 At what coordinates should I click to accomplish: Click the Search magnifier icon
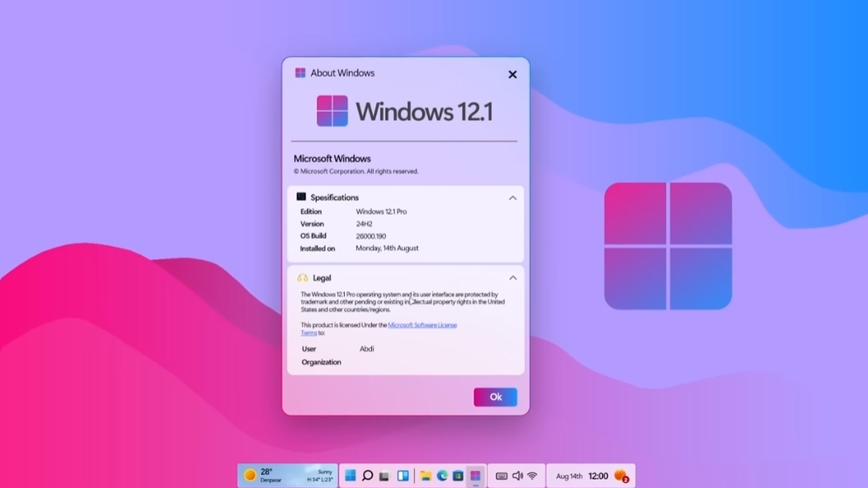point(368,476)
